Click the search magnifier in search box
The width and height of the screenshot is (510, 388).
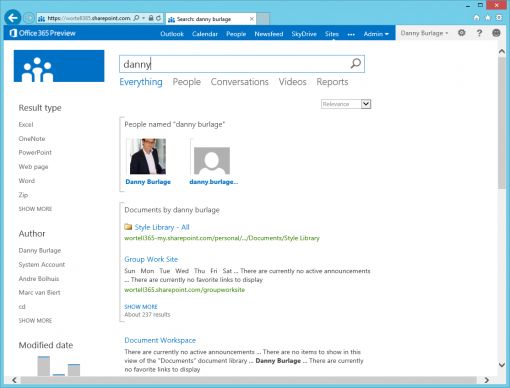tap(356, 63)
